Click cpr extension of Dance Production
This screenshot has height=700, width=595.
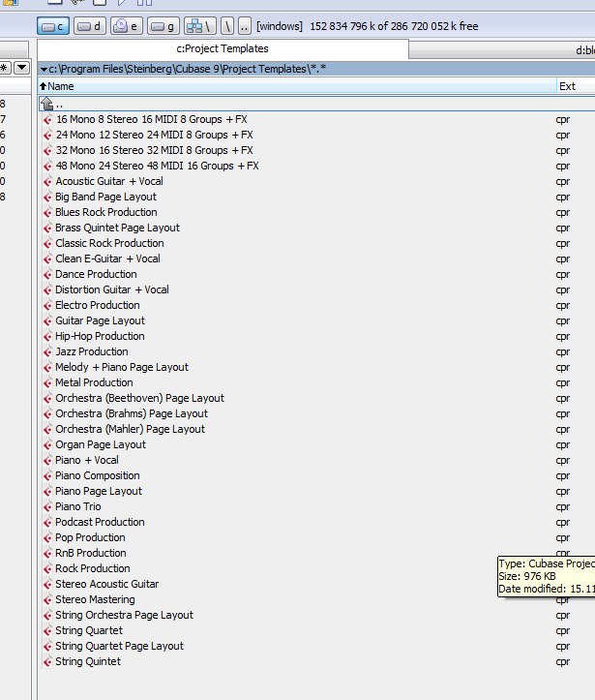coord(562,275)
